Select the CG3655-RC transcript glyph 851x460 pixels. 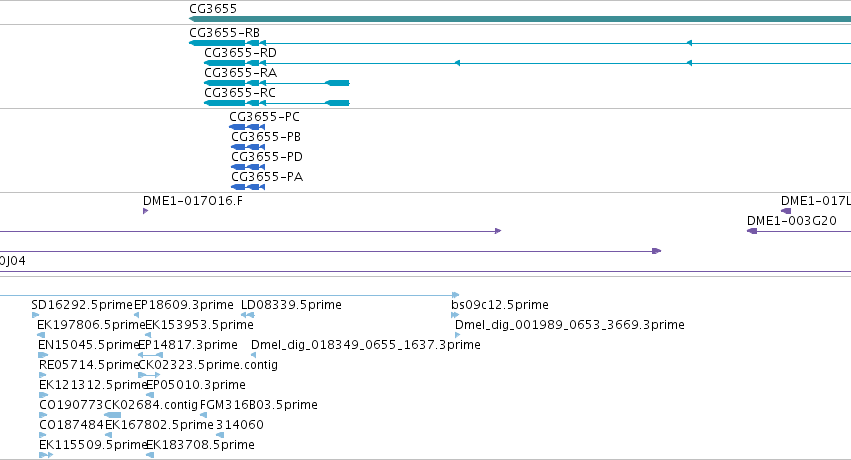coord(277,103)
